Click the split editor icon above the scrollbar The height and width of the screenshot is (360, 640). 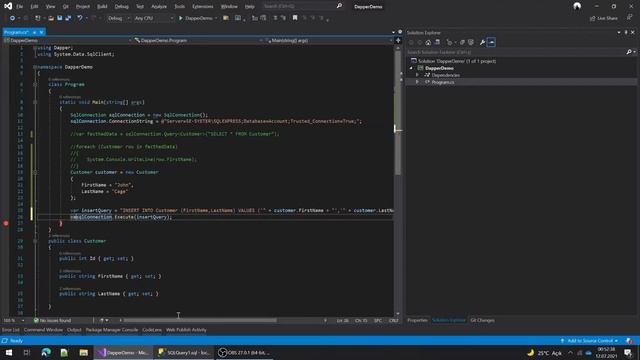point(398,40)
